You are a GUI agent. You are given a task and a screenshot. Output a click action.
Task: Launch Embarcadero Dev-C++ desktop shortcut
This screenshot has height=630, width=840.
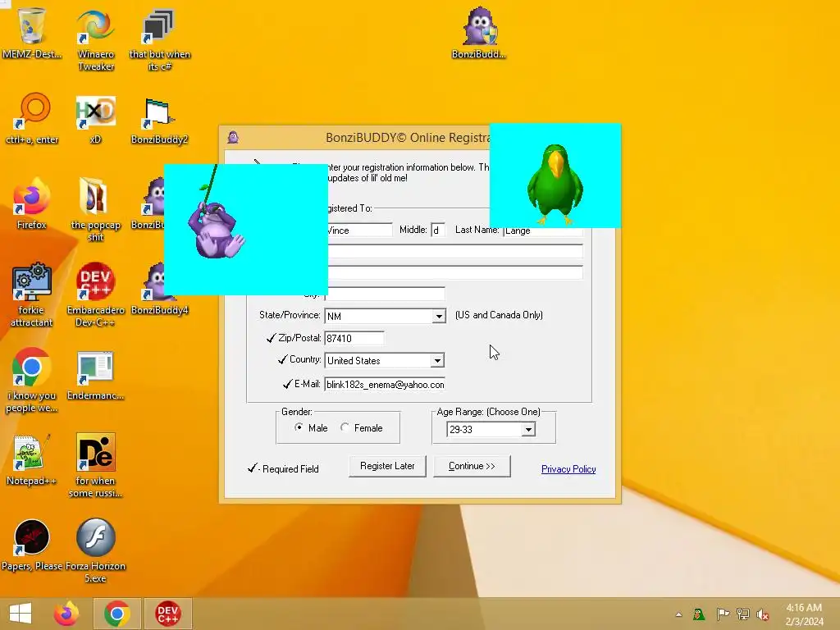[x=95, y=294]
